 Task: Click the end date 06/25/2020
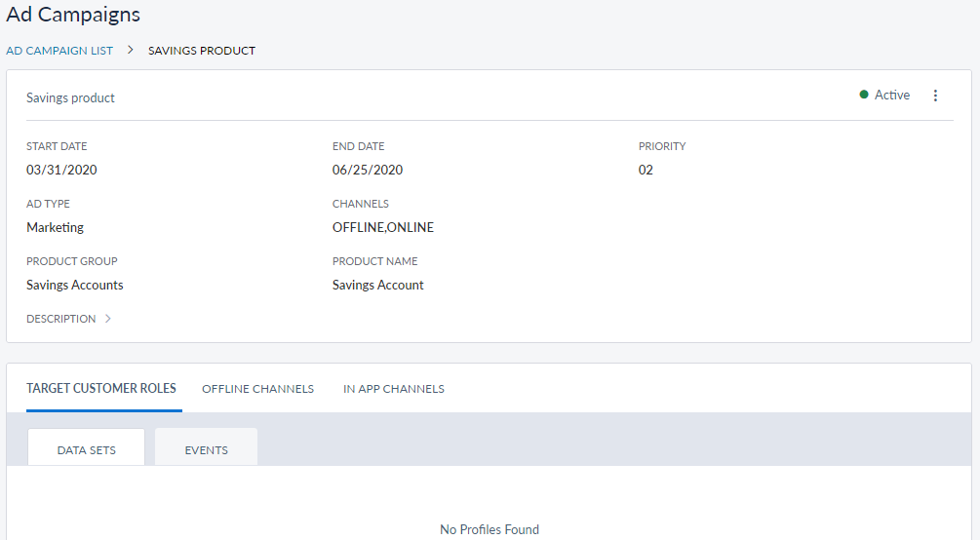coord(368,170)
